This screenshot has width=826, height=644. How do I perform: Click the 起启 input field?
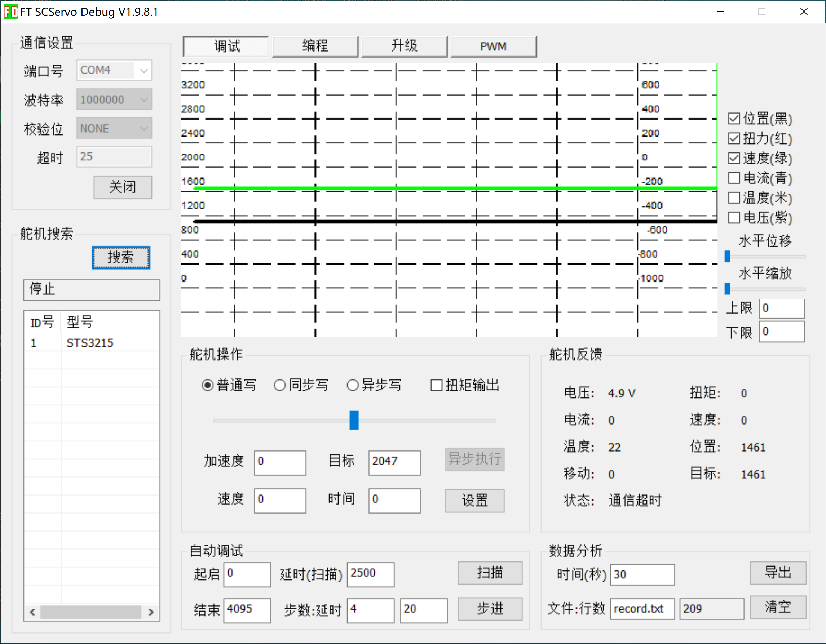pyautogui.click(x=247, y=574)
